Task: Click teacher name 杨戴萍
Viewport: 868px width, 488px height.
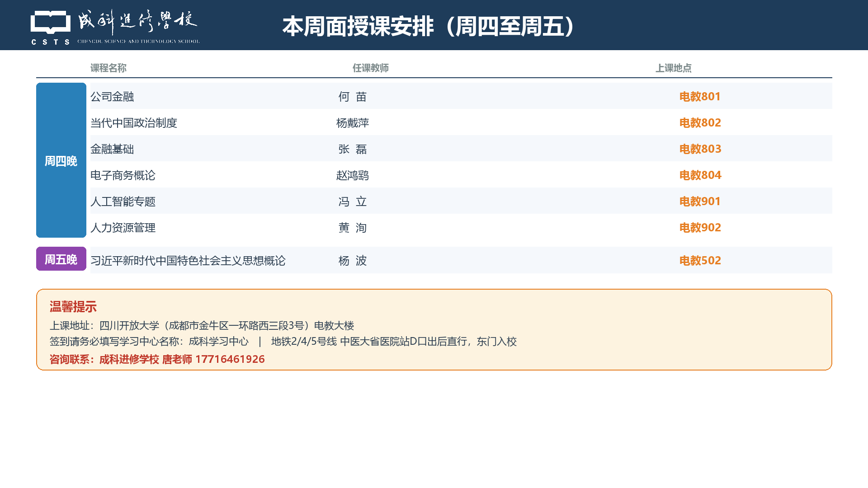Action: [x=353, y=123]
